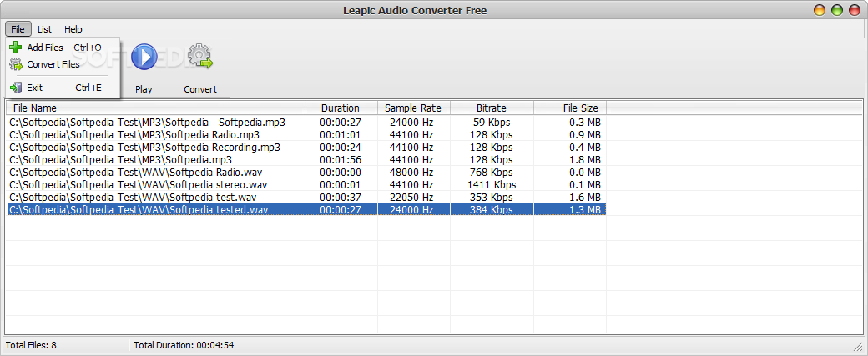Click the Convert Files gear menu icon
The width and height of the screenshot is (868, 356).
(16, 64)
